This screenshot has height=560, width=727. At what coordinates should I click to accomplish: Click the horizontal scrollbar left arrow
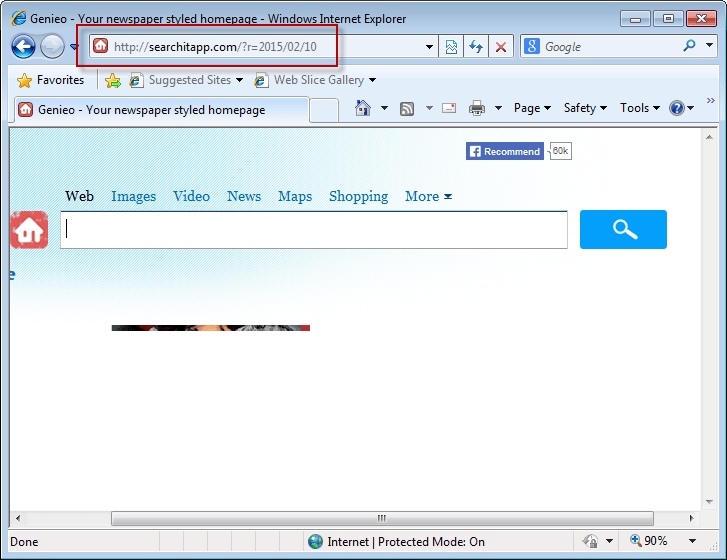(18, 518)
